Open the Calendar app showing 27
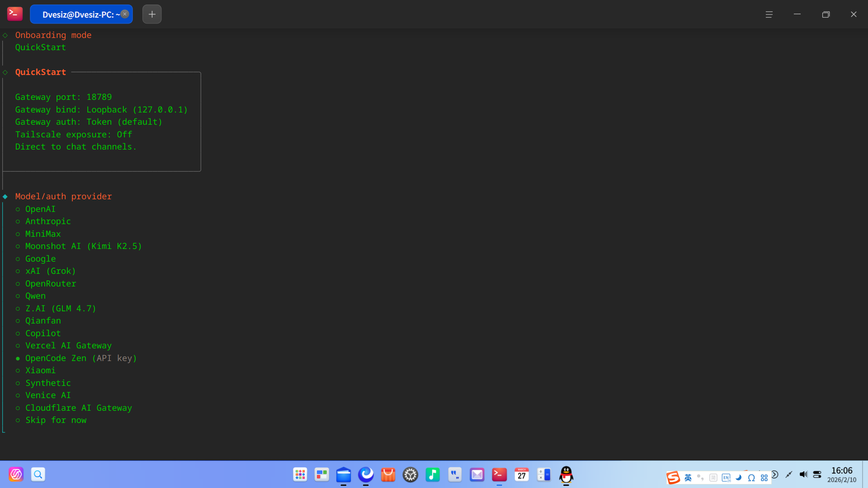Screen dimensions: 868x488 521,474
